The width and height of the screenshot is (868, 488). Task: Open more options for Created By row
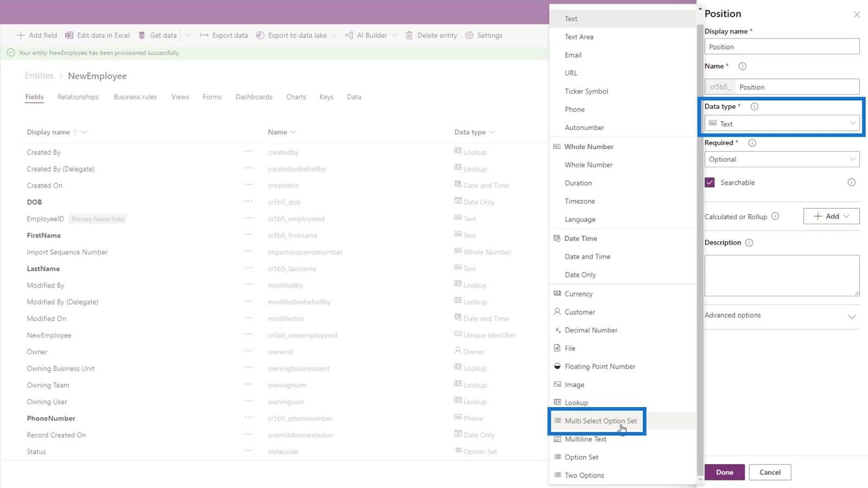click(248, 151)
